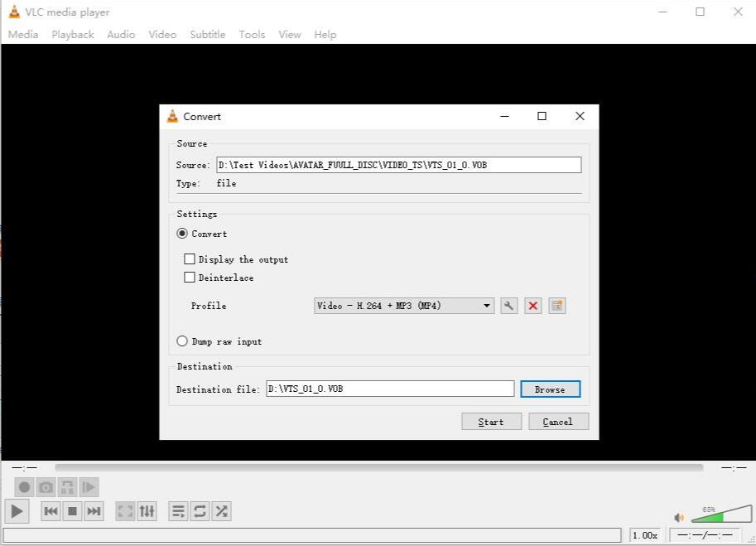Screen dimensions: 756x546
Task: Skip to previous media track
Action: tap(51, 511)
